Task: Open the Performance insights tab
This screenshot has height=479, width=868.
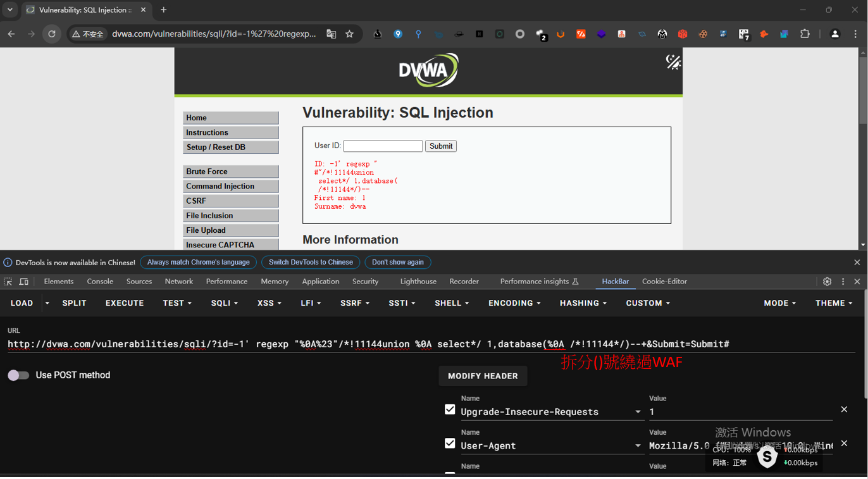Action: tap(539, 282)
